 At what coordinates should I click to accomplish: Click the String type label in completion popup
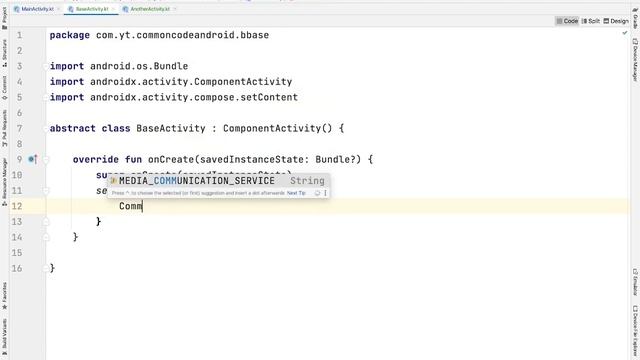coord(307,180)
